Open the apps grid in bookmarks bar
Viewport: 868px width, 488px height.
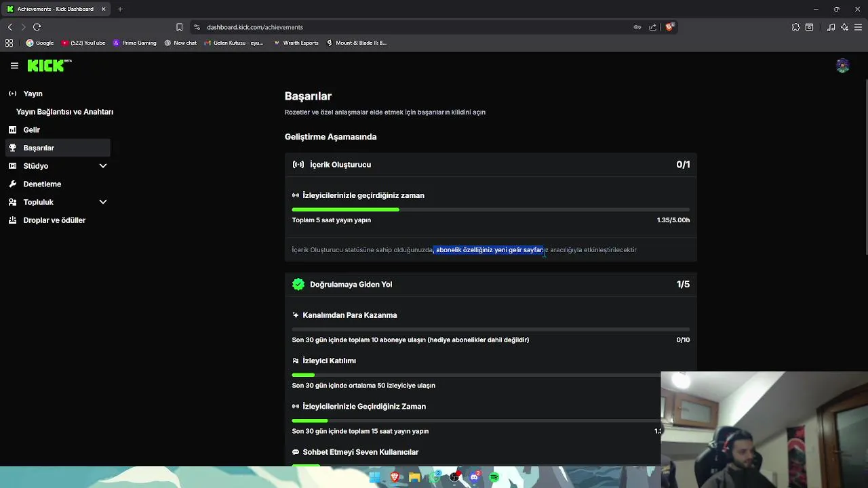point(9,43)
